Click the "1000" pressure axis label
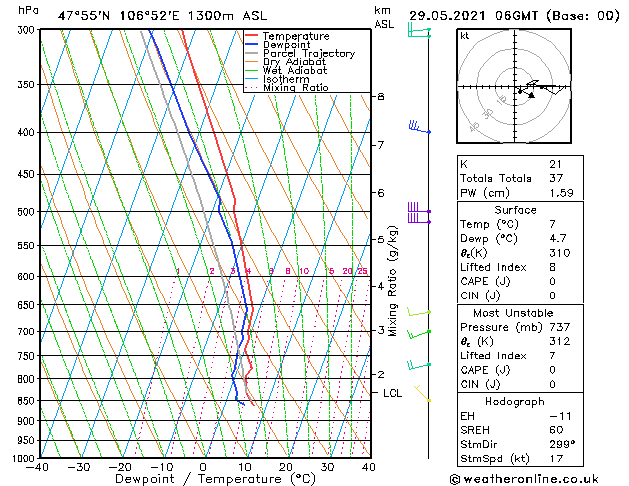 (x=26, y=458)
